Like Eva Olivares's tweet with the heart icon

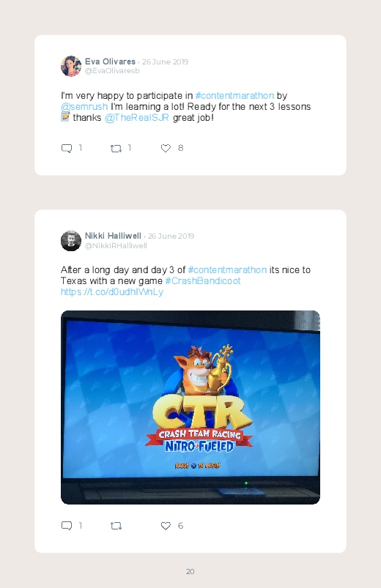coord(166,148)
